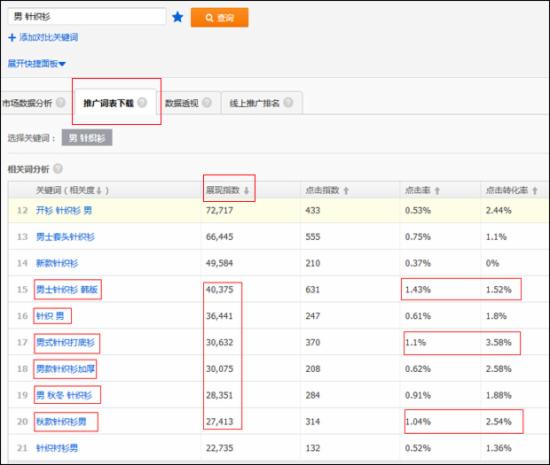The image size is (550, 465).
Task: Click help icon beside 线上推广排名
Action: [x=288, y=102]
